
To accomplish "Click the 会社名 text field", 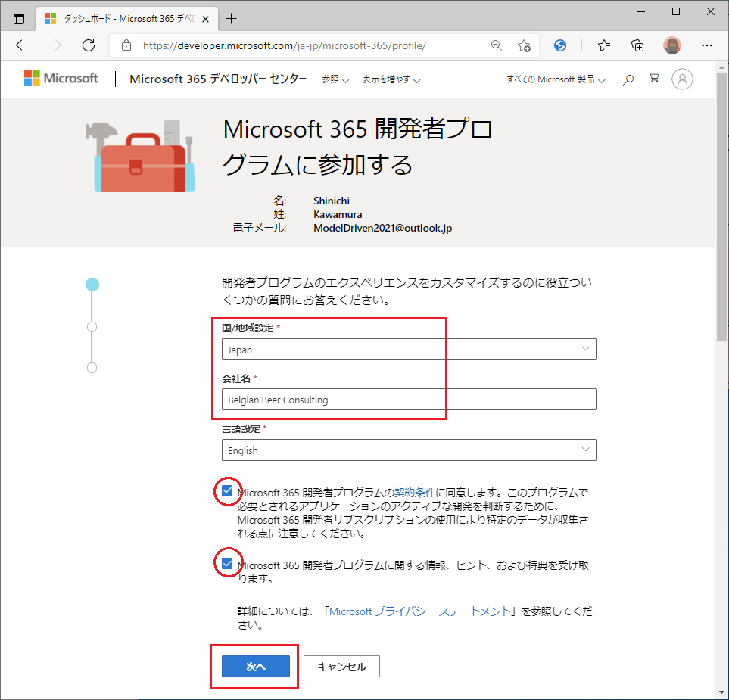I will (409, 400).
